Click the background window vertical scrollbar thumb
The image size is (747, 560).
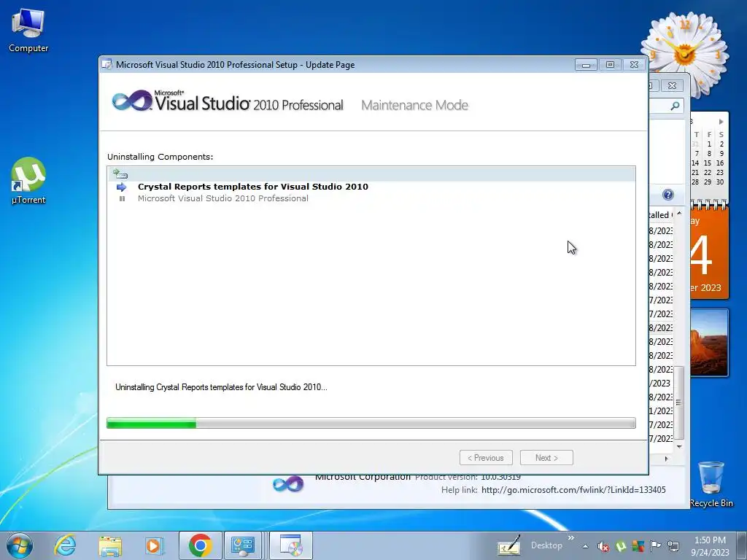[x=679, y=402]
